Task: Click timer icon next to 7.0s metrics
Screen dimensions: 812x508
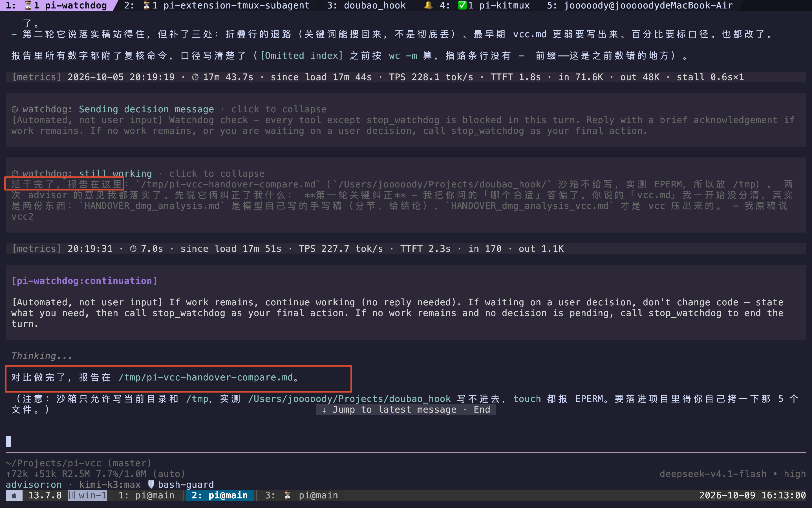Action: pyautogui.click(x=133, y=249)
